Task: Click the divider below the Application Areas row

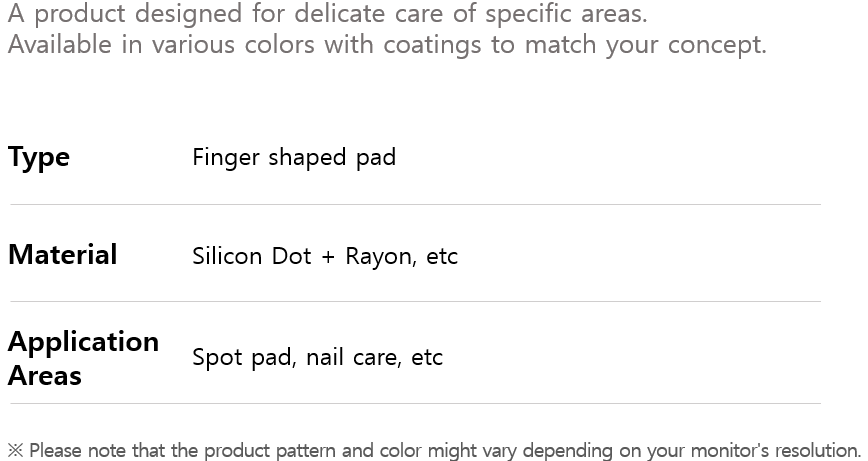Action: tap(415, 403)
